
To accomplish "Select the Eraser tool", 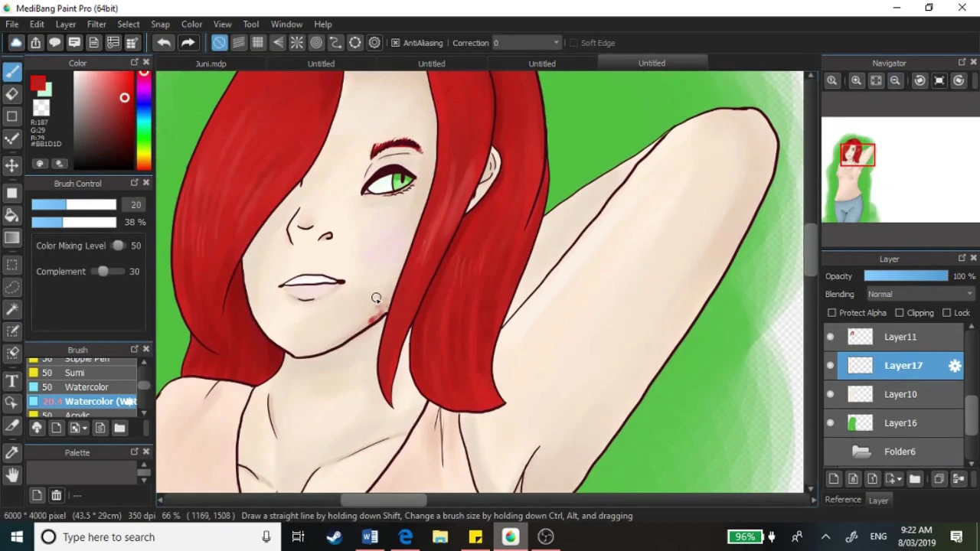I will click(11, 94).
